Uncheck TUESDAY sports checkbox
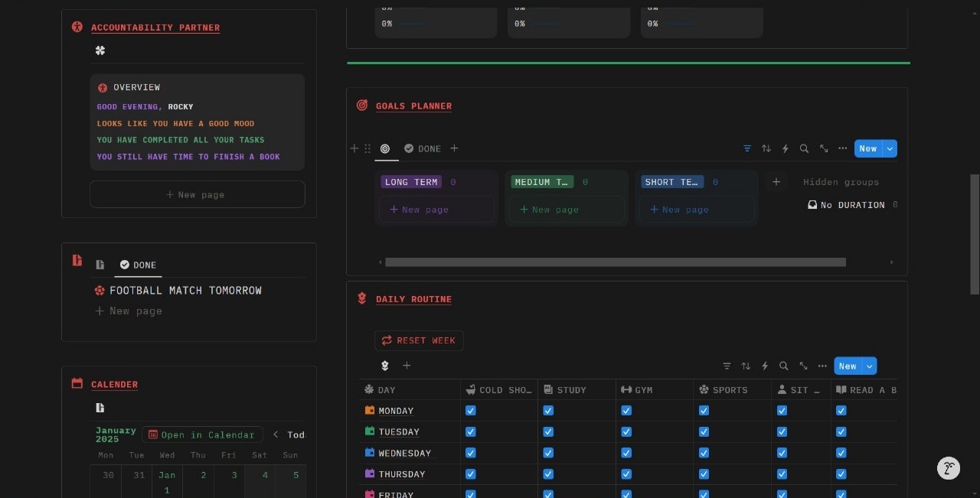Image resolution: width=980 pixels, height=498 pixels. [x=704, y=431]
